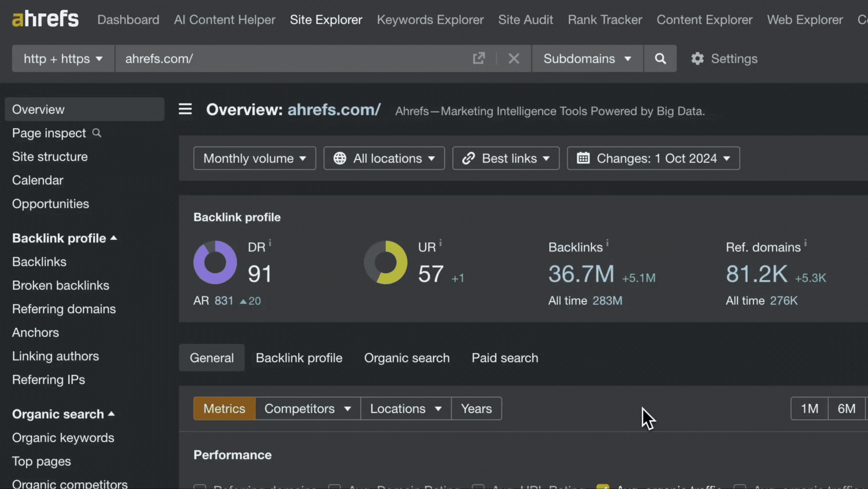The height and width of the screenshot is (489, 868).
Task: Open the Best links dropdown
Action: click(x=506, y=158)
